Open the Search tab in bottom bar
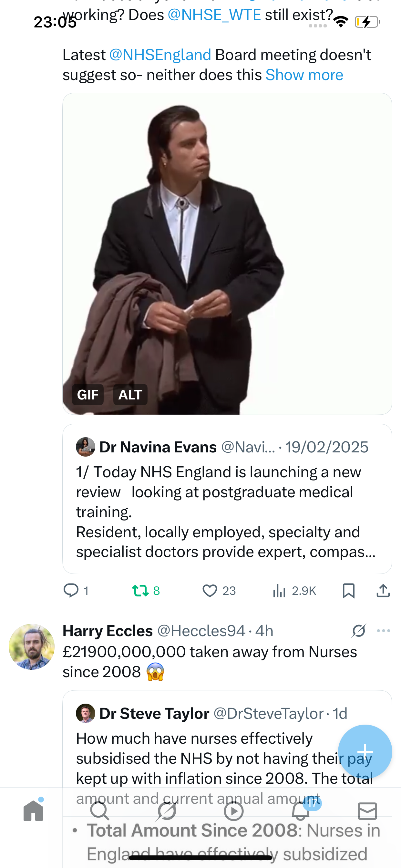This screenshot has height=868, width=401. pyautogui.click(x=100, y=811)
